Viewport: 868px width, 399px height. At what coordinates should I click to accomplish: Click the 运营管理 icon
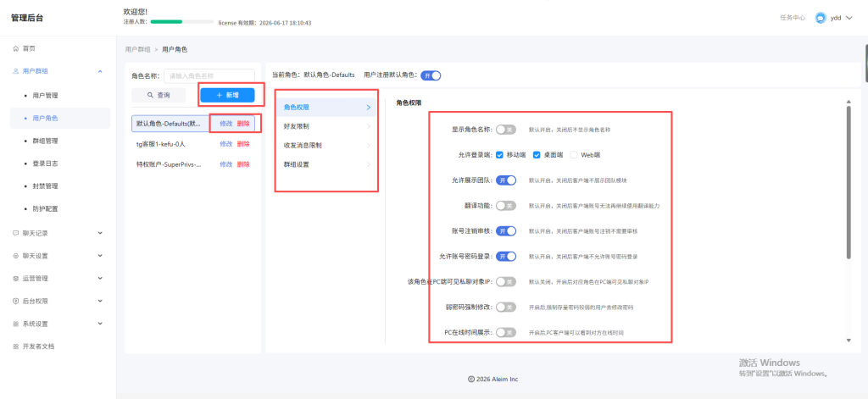[x=15, y=279]
